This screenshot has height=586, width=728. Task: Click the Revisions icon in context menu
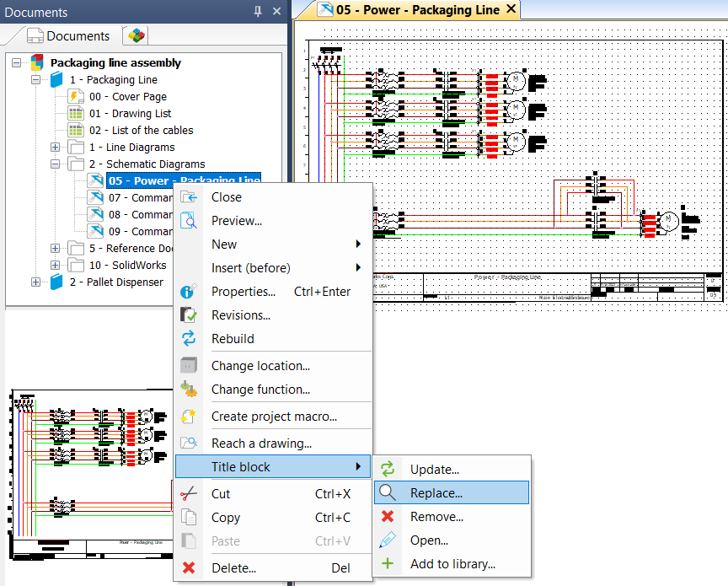coord(190,315)
